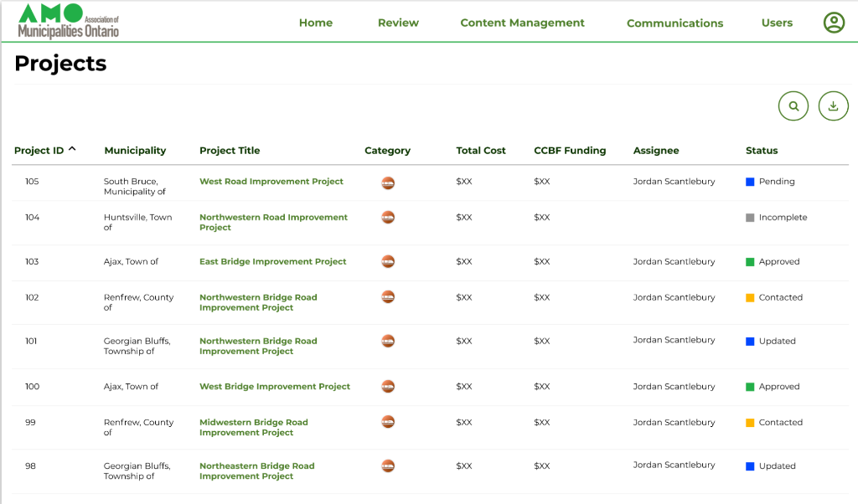Open the search panel
Image resolution: width=858 pixels, height=504 pixels.
(793, 105)
